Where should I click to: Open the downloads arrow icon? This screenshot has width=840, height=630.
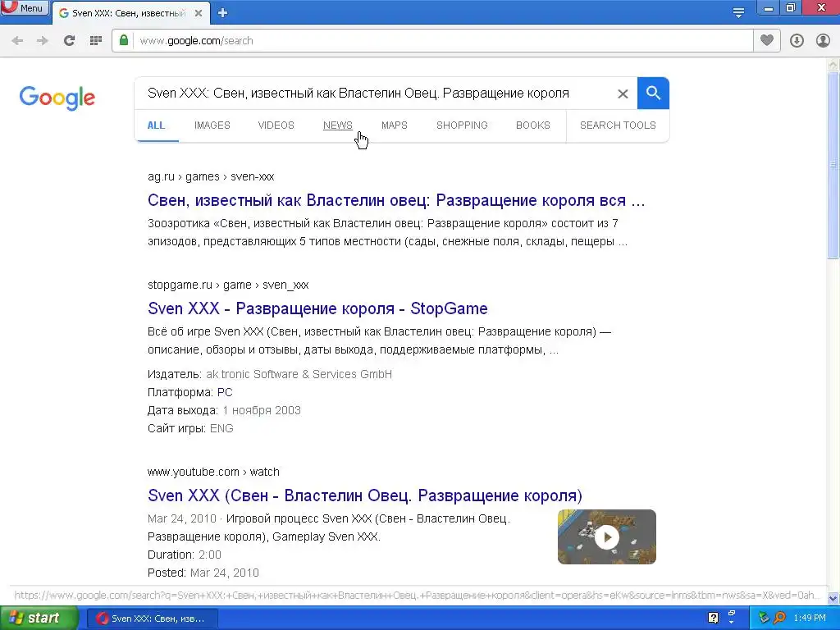[x=797, y=41]
